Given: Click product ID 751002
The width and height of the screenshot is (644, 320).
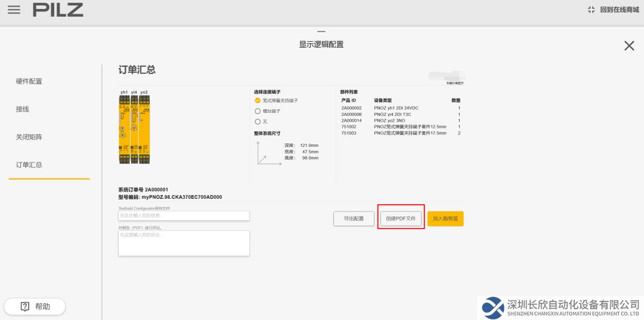Looking at the screenshot, I should (x=348, y=127).
